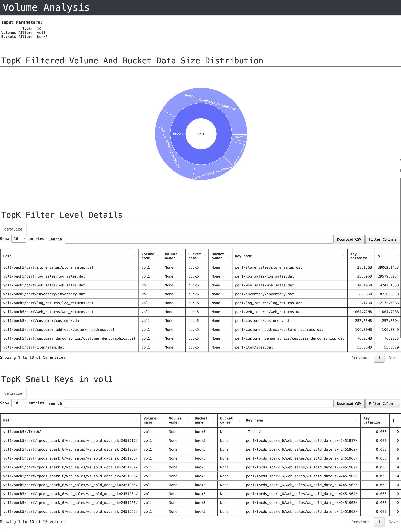Viewport: 401px width, 532px height.
Task: Sort first table by Key datasize arrows
Action: coord(371,256)
